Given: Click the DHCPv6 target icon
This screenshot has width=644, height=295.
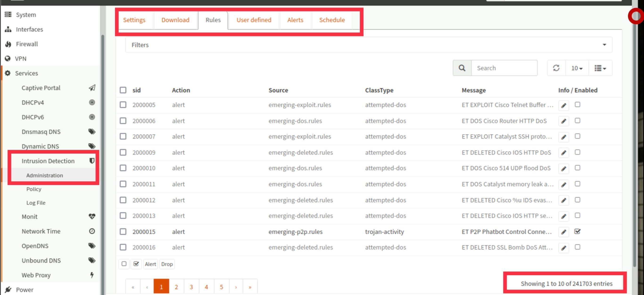Looking at the screenshot, I should click(92, 117).
